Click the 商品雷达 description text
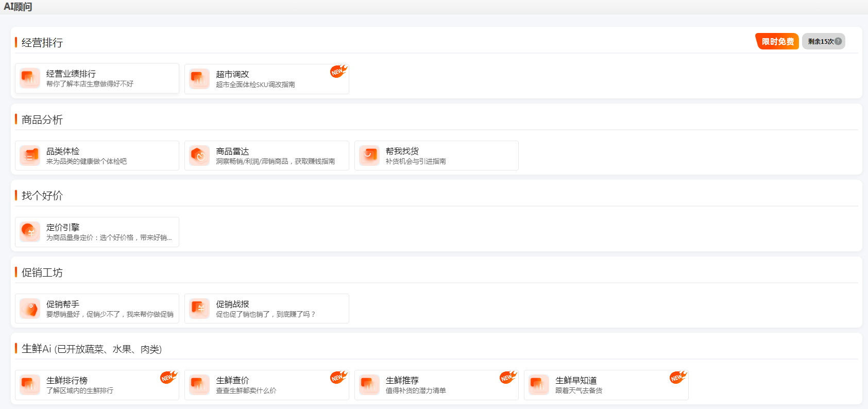The height and width of the screenshot is (409, 868). [x=275, y=161]
